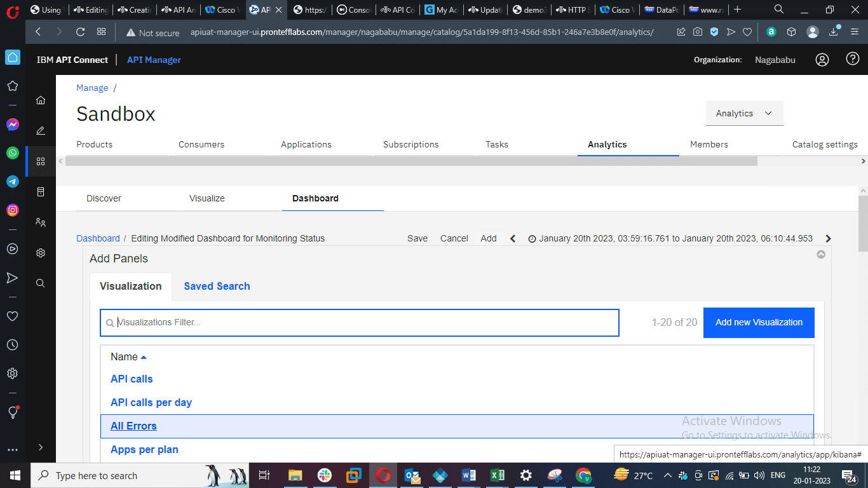
Task: Select the All Errors visualization
Action: tap(133, 426)
